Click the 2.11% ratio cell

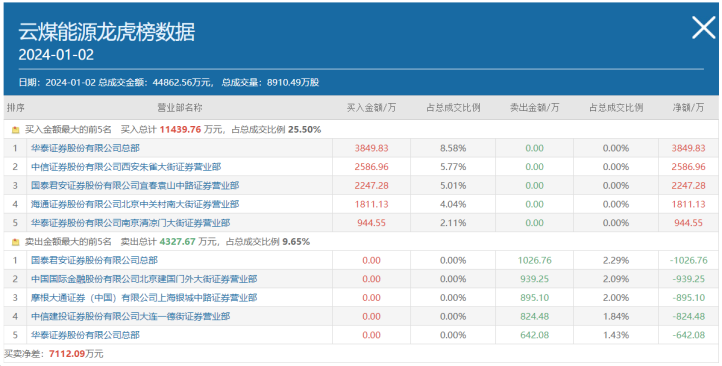click(453, 223)
